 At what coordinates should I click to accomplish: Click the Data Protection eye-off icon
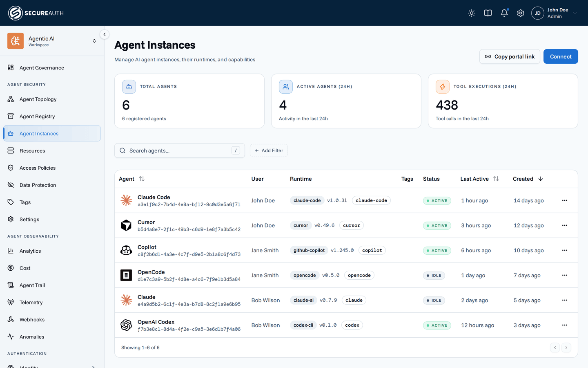pos(11,185)
